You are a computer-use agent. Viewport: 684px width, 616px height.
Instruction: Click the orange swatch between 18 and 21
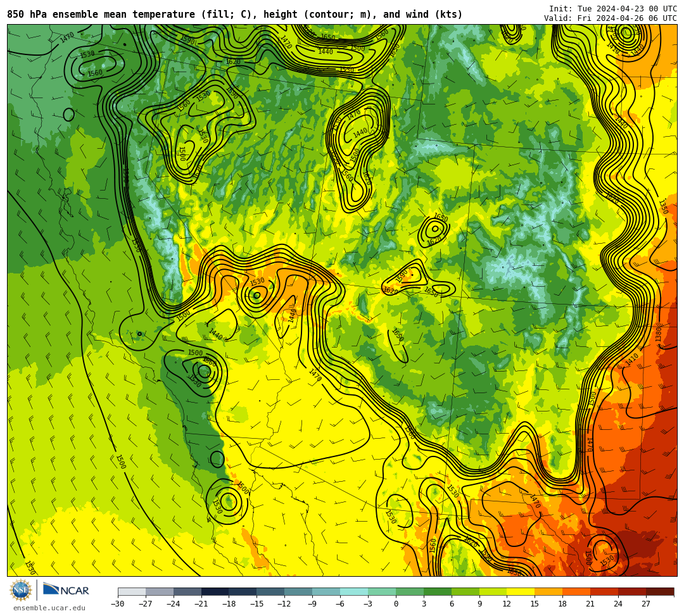click(x=576, y=591)
